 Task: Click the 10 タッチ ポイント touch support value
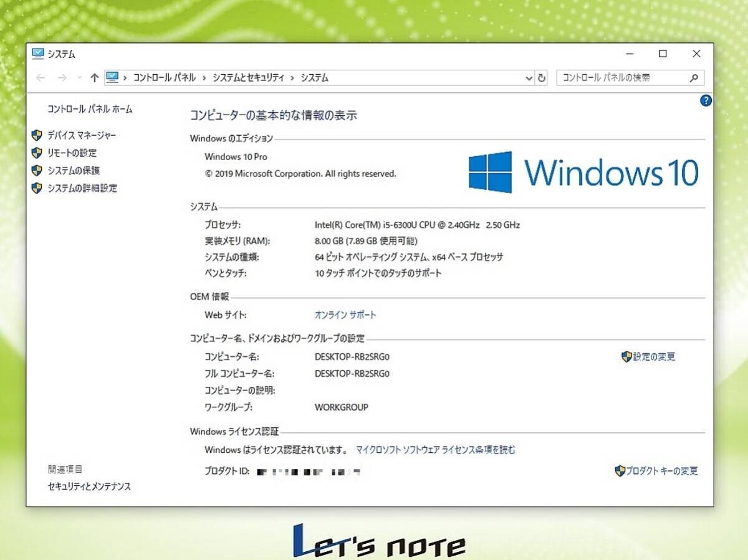[x=378, y=273]
